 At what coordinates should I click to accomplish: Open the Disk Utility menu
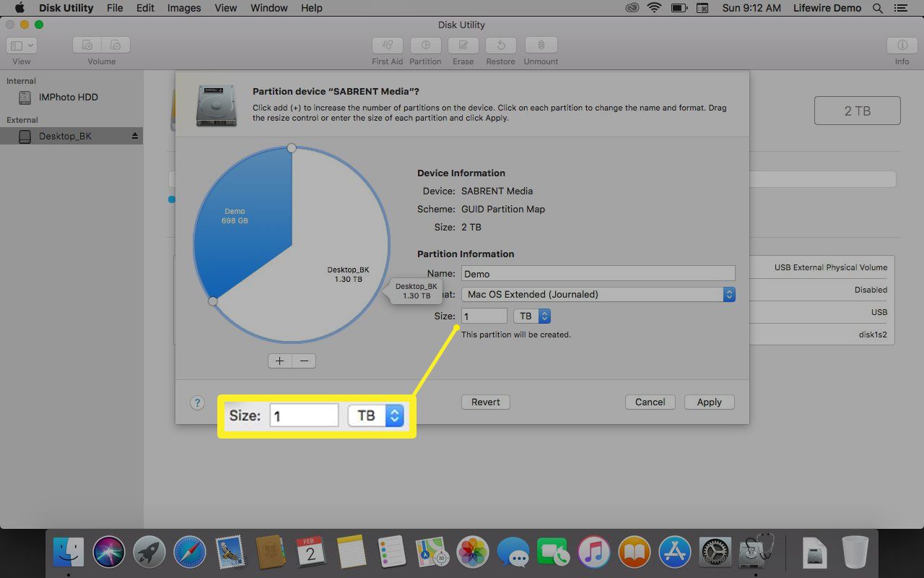click(65, 8)
